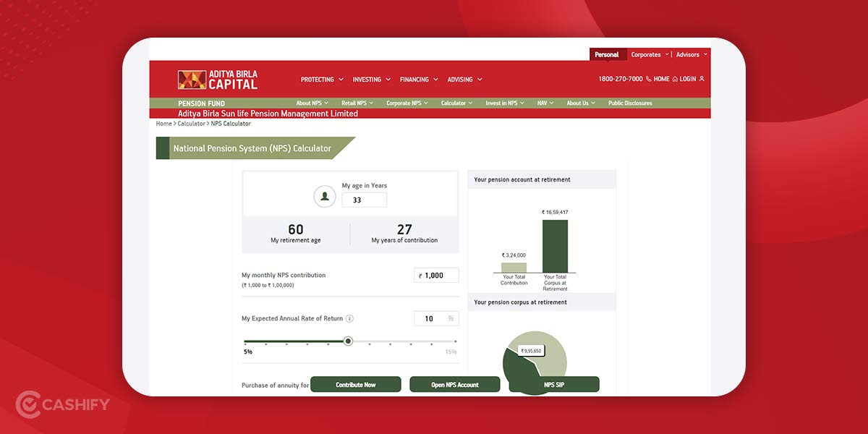
Task: Click the phone icon near 1800-270-7000
Action: [648, 79]
